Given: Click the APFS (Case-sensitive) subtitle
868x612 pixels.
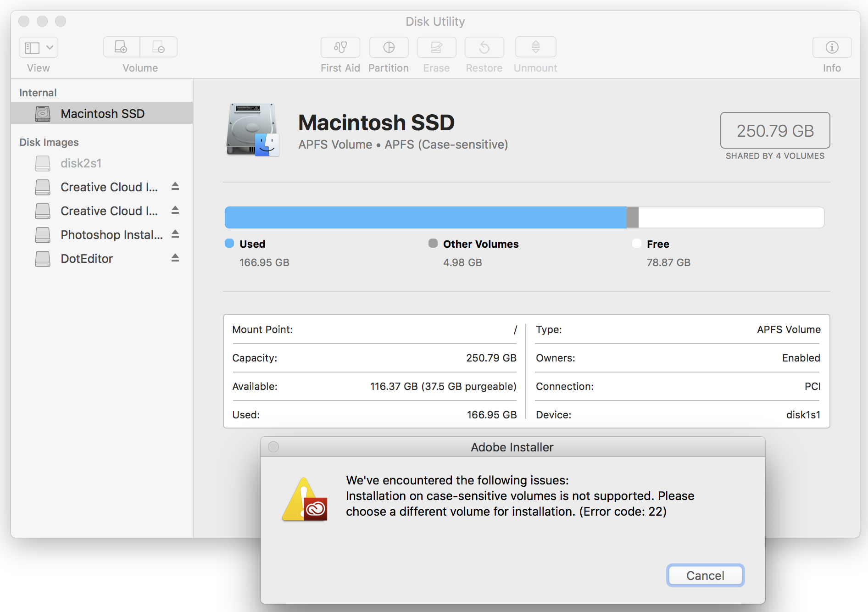Looking at the screenshot, I should (446, 145).
